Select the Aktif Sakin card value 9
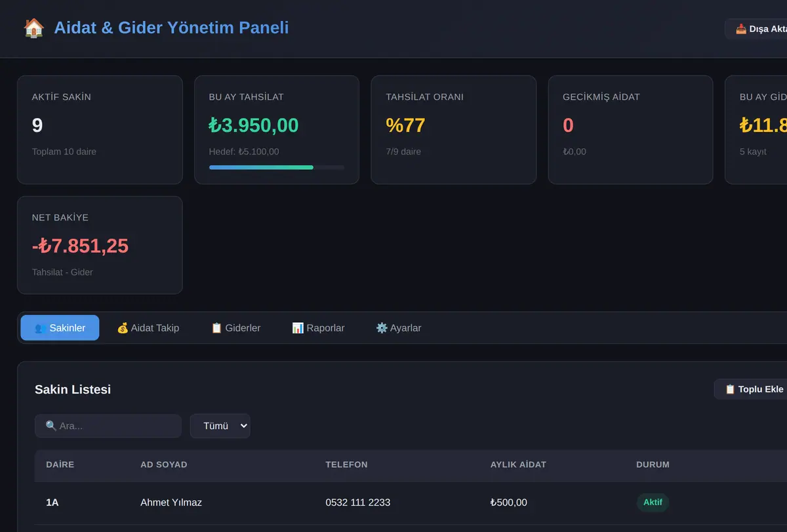 (37, 125)
